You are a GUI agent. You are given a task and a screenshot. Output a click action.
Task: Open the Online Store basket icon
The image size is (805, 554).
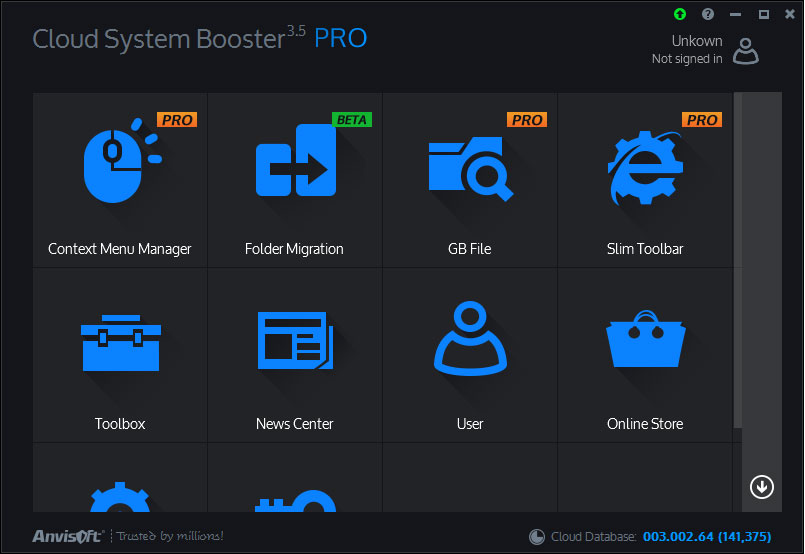646,339
